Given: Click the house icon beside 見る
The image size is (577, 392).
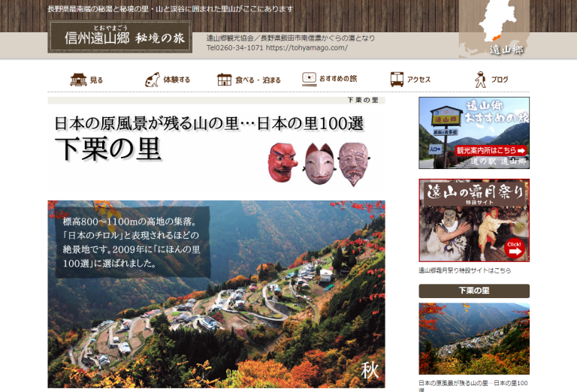Looking at the screenshot, I should (x=78, y=80).
